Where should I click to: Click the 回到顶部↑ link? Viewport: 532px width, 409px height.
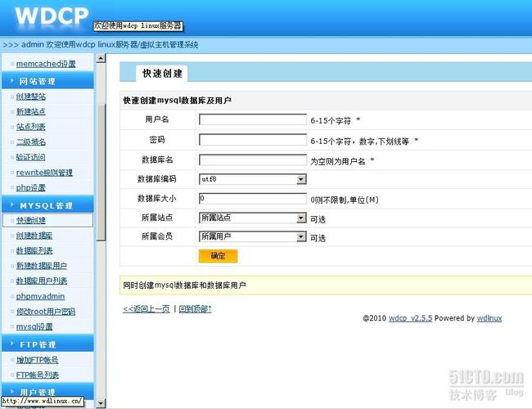[x=196, y=309]
